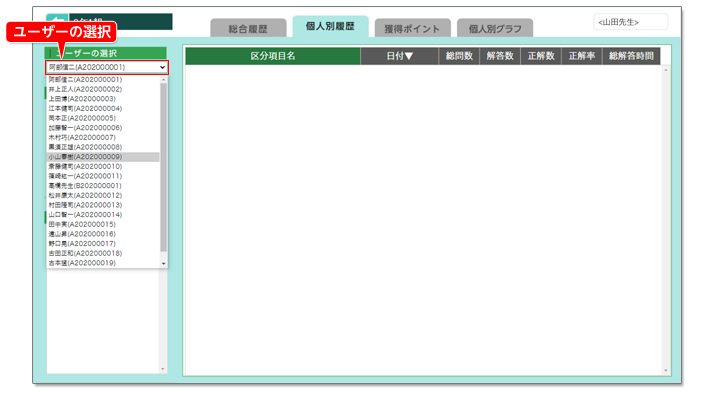Pick user option A202000017

[x=103, y=244]
